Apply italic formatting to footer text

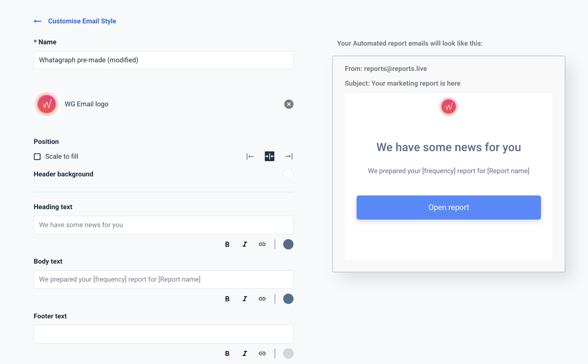coord(245,353)
